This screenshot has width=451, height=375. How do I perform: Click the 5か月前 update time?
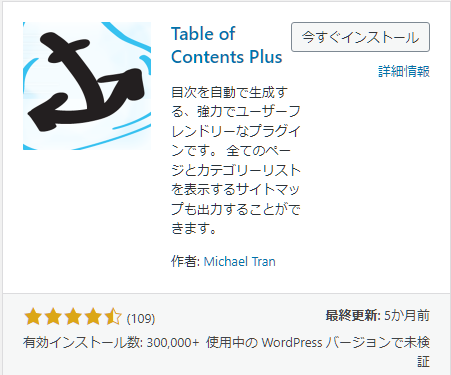coord(407,315)
